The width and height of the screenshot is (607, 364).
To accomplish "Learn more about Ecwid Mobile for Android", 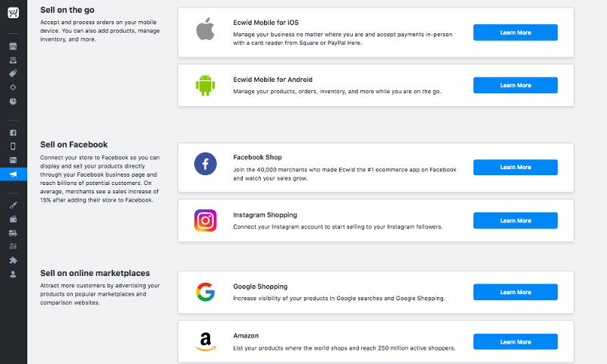I will click(515, 85).
